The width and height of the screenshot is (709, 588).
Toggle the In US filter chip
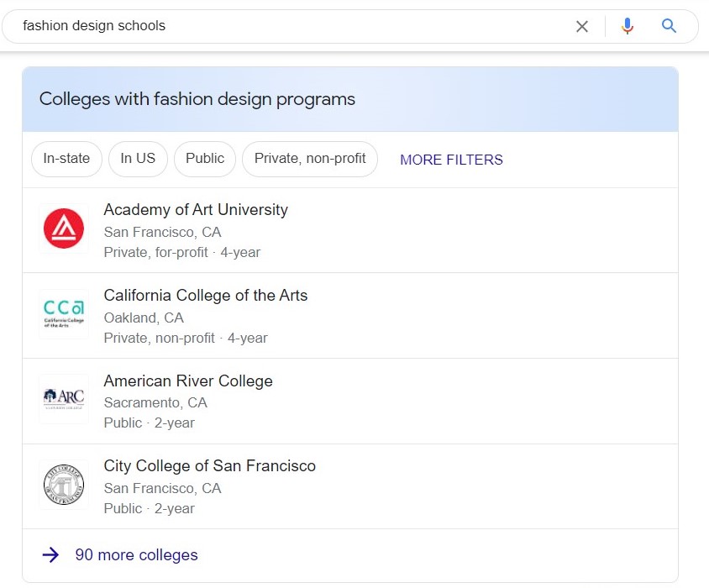click(x=138, y=159)
